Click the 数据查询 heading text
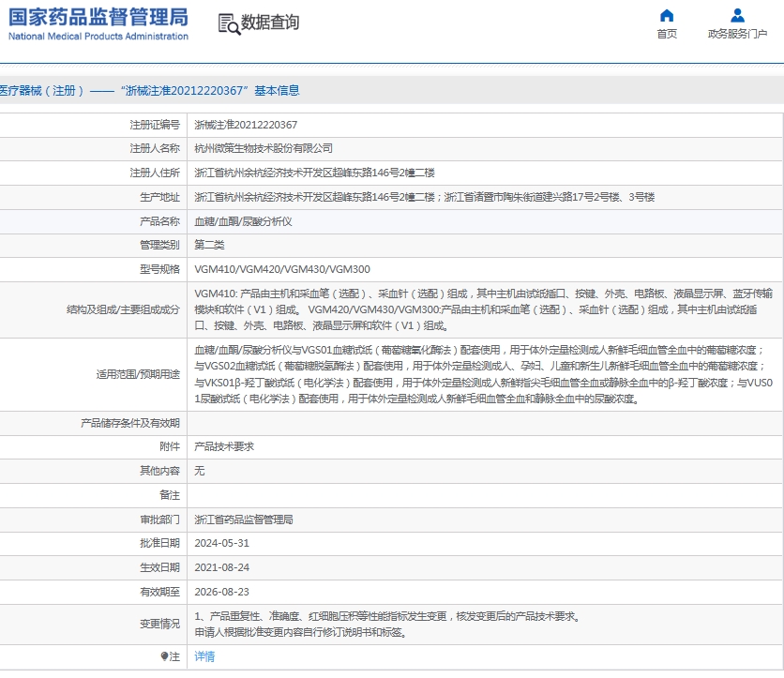 [270, 22]
